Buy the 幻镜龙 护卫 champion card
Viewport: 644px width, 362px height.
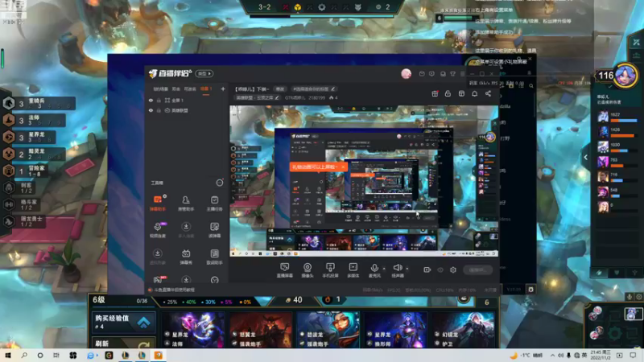(462, 330)
